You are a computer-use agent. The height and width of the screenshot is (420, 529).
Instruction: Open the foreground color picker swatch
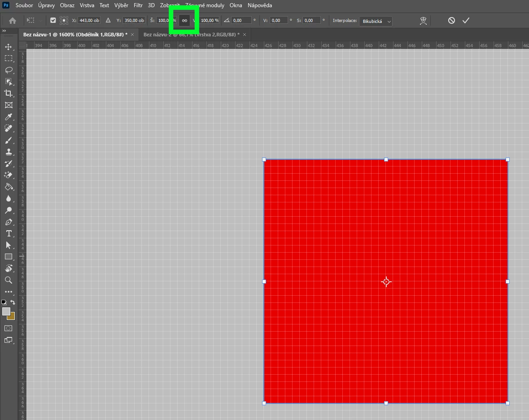click(x=6, y=311)
